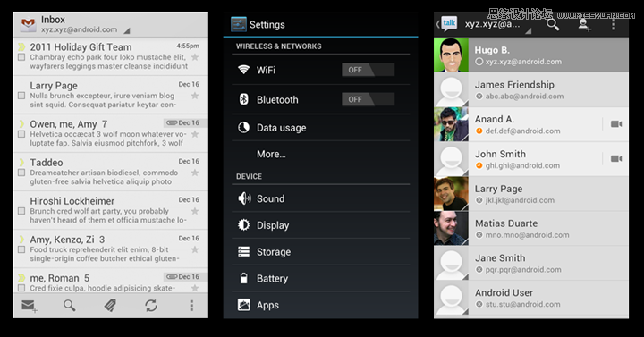Open the labels tag icon in Gmail
Viewport: 644px width, 337px height.
coord(110,306)
